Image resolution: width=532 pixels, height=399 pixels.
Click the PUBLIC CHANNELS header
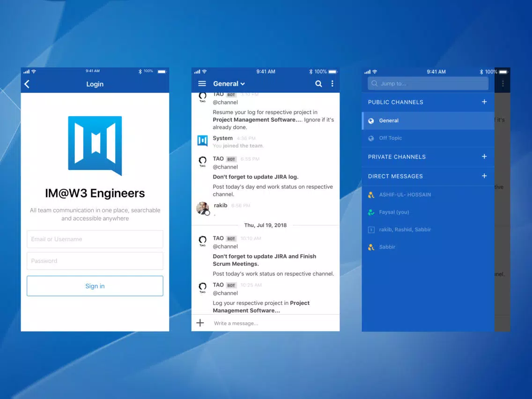tap(396, 102)
